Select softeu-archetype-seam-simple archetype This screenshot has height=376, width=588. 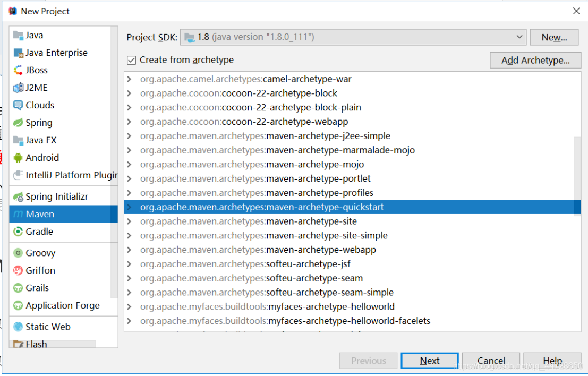pos(353,293)
